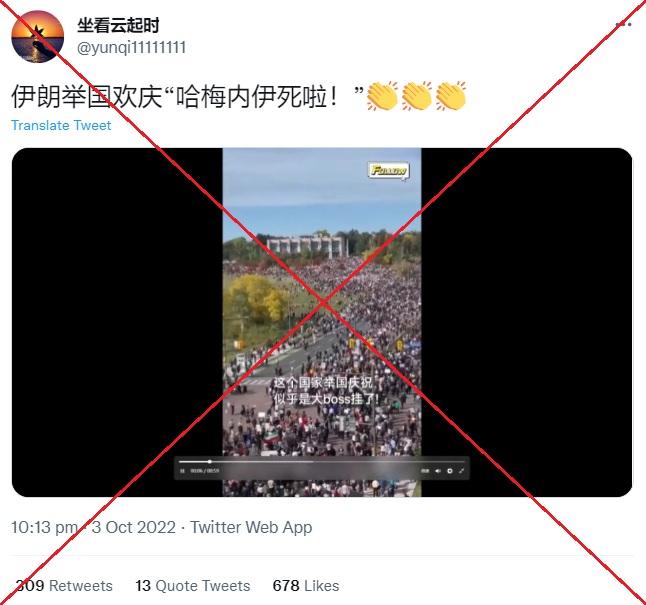Open the 10:13 pm 3 Oct 2022 timestamp
Screen dimensions: 646x605
tap(93, 527)
